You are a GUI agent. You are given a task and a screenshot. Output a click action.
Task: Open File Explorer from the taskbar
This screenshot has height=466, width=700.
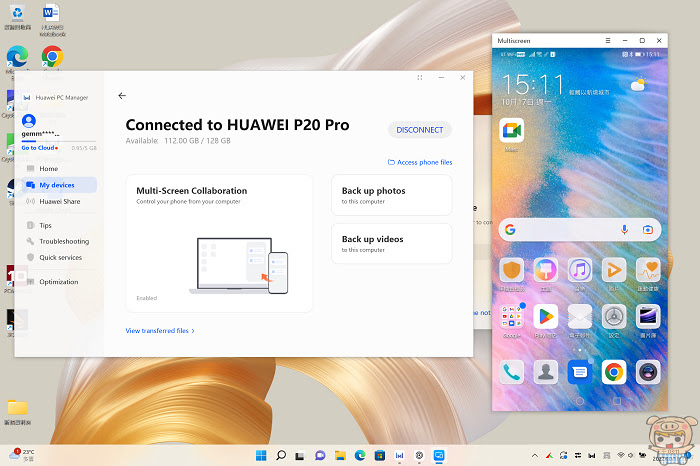tap(340, 455)
